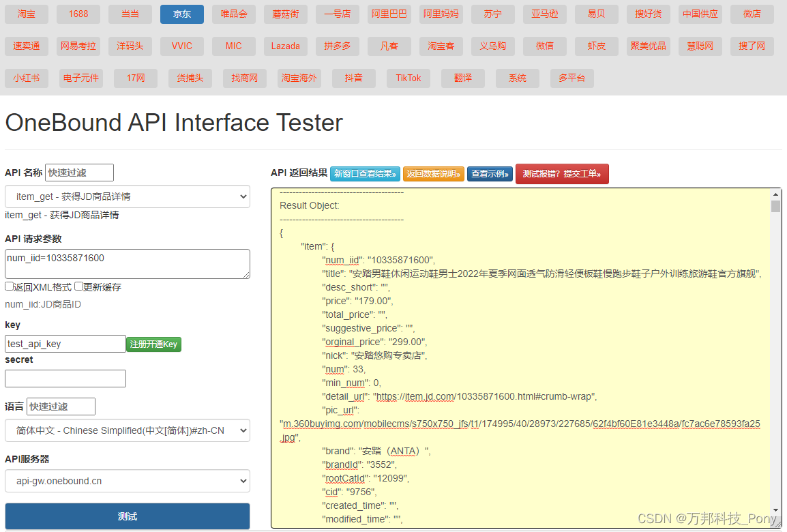Viewport: 787px width, 532px height.
Task: Click the 查看示例 button
Action: (490, 174)
